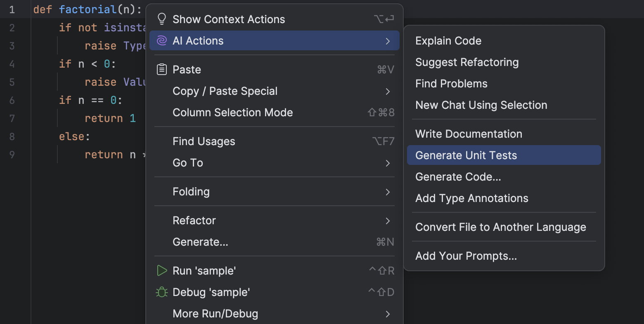Open the More Run/Debug submenu arrow
644x324 pixels.
[388, 314]
